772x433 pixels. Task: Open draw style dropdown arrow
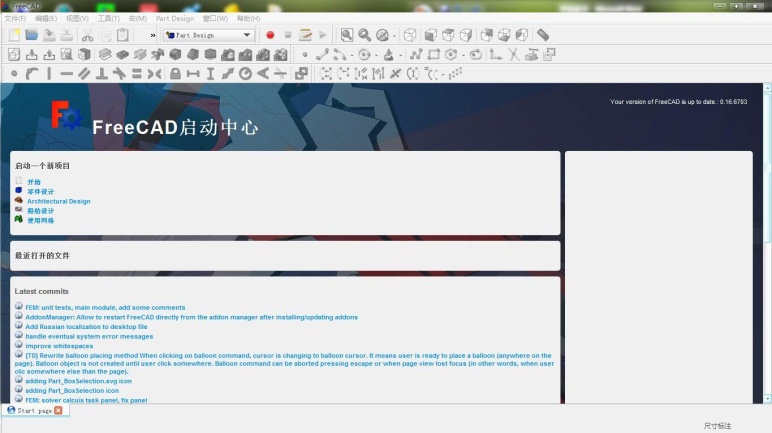click(394, 36)
